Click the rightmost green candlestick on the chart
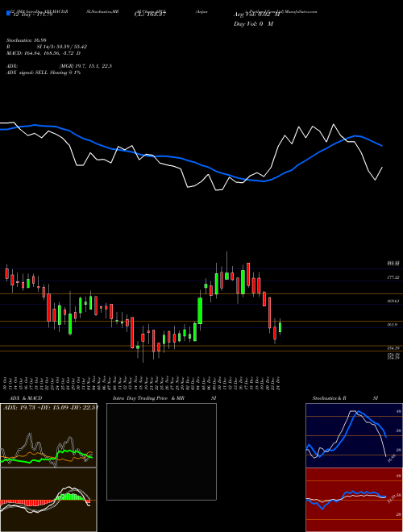 pyautogui.click(x=280, y=327)
